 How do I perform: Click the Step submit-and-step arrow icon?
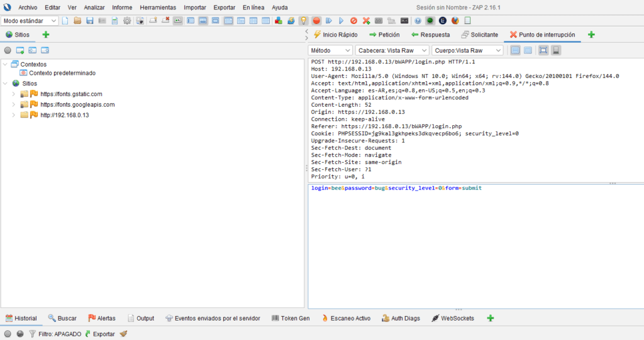pos(329,21)
